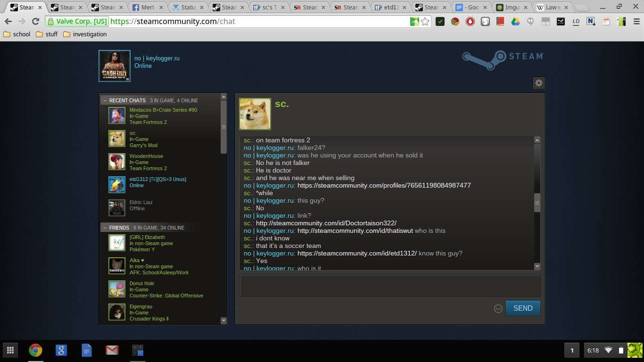Click the chat message scrollbar thumb
Screen dimensions: 644x362
tap(537, 203)
